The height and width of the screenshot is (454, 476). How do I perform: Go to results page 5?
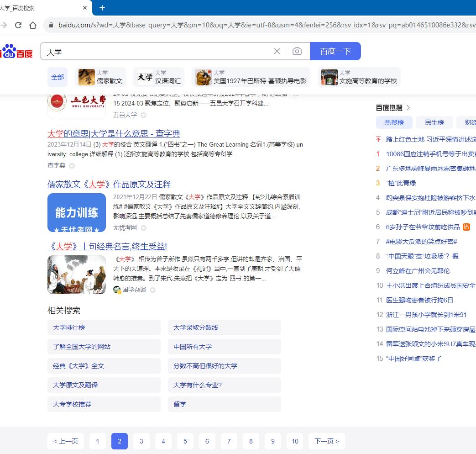coord(185,441)
